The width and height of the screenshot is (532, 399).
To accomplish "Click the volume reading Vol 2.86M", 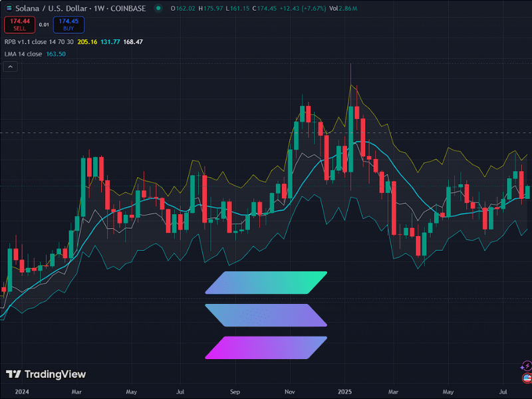I will (343, 9).
